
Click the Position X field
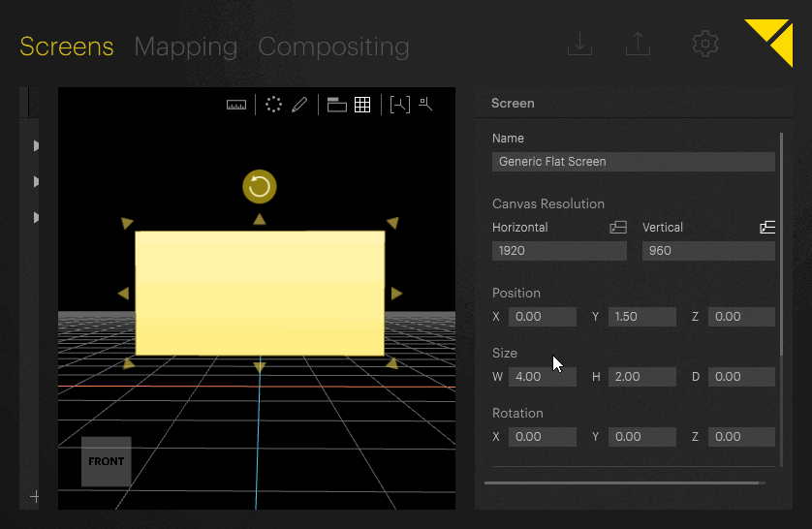pyautogui.click(x=543, y=316)
